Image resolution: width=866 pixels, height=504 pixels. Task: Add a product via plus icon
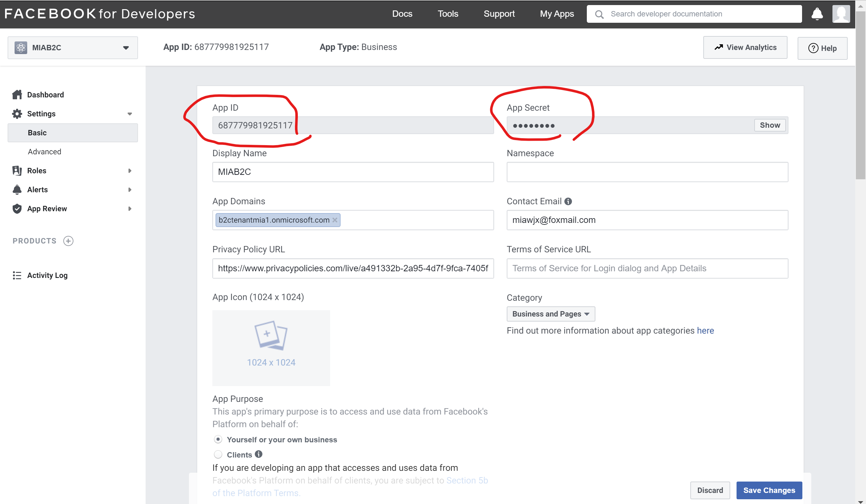(x=68, y=241)
